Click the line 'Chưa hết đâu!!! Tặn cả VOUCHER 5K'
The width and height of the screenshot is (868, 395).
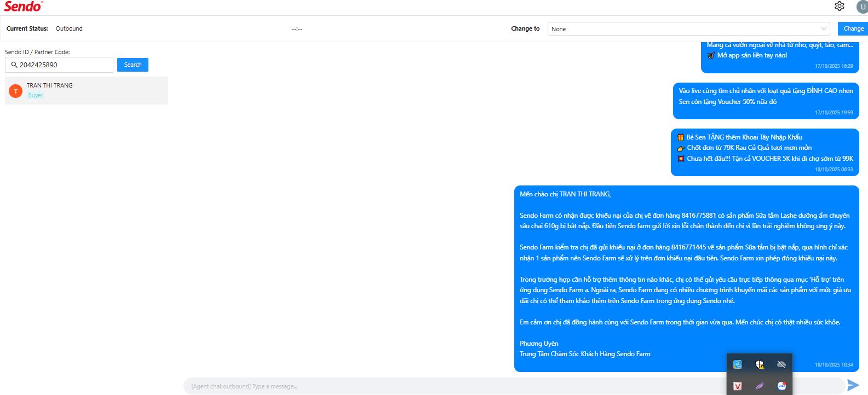click(x=765, y=159)
